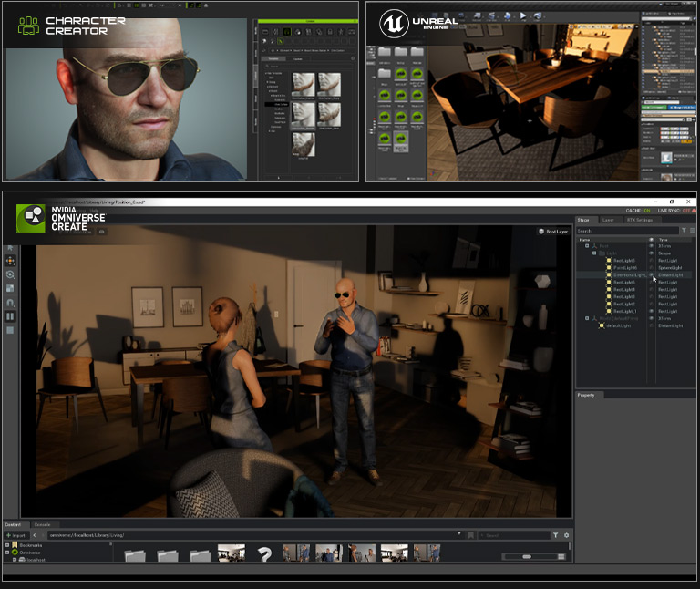The image size is (700, 589).
Task: Collapse the Light scope folder in Stage
Action: (593, 253)
